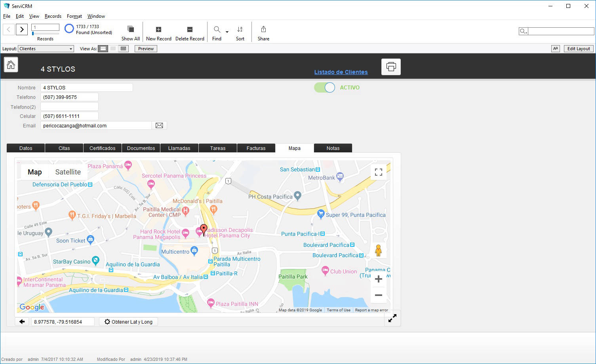596x364 pixels.
Task: Toggle the ACTIVO switch
Action: [325, 87]
